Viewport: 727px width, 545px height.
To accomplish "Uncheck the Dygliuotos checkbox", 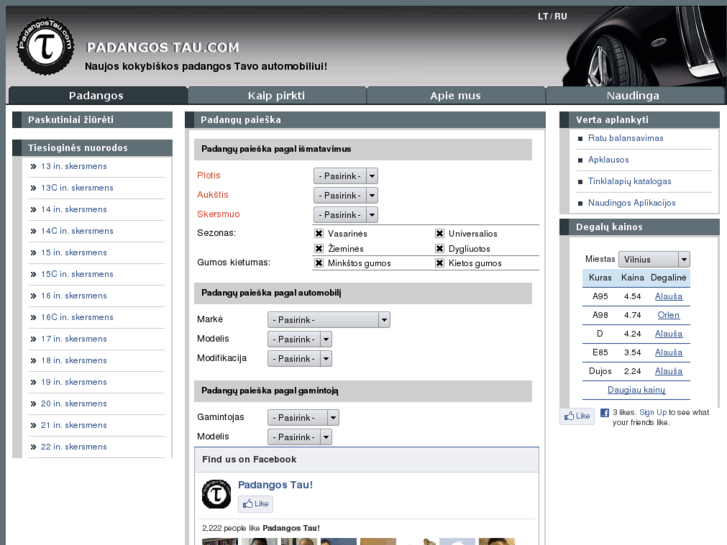I will tap(439, 248).
